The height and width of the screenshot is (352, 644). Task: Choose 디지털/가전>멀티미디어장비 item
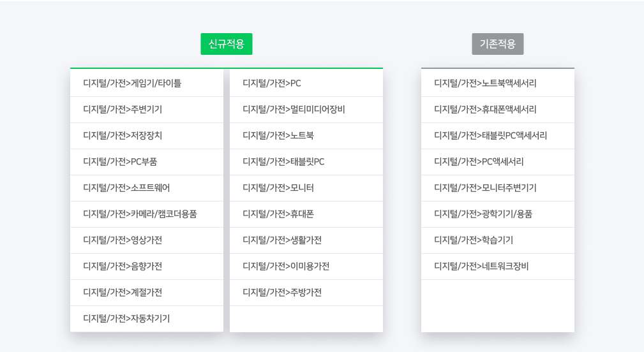coord(294,110)
